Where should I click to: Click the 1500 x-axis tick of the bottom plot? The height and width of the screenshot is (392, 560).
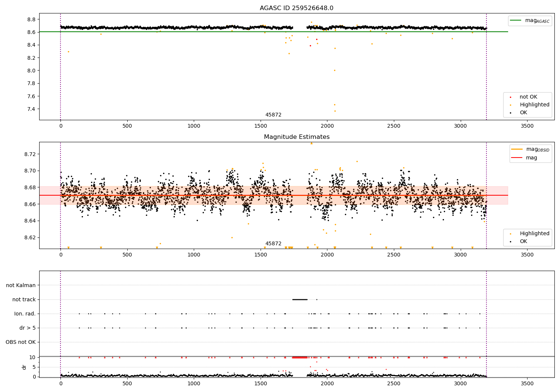[x=261, y=383]
